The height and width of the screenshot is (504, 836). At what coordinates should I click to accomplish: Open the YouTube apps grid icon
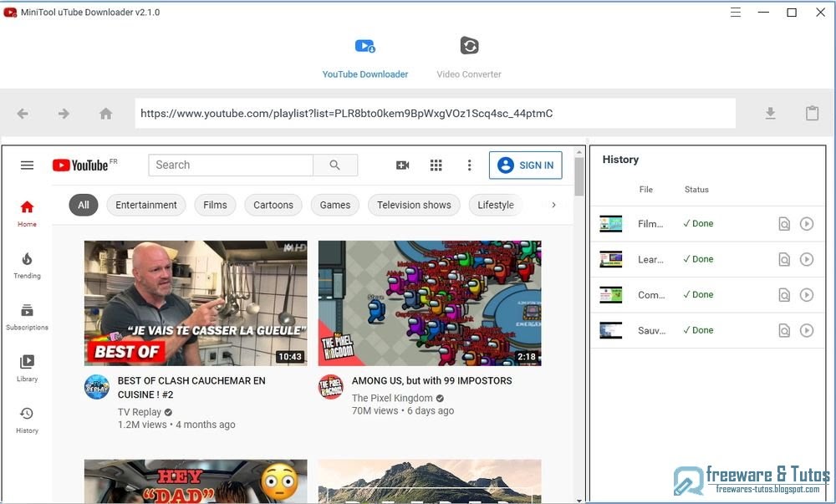tap(436, 165)
